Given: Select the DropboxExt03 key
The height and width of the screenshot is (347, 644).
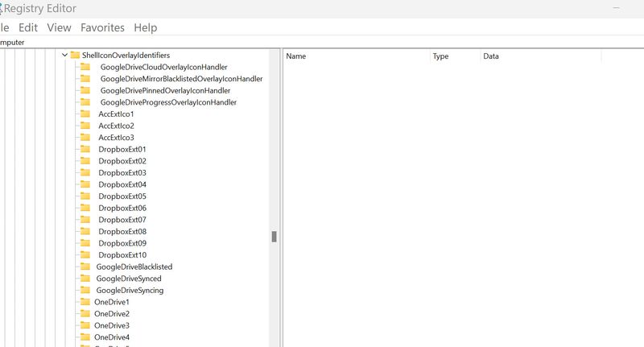Looking at the screenshot, I should point(122,172).
